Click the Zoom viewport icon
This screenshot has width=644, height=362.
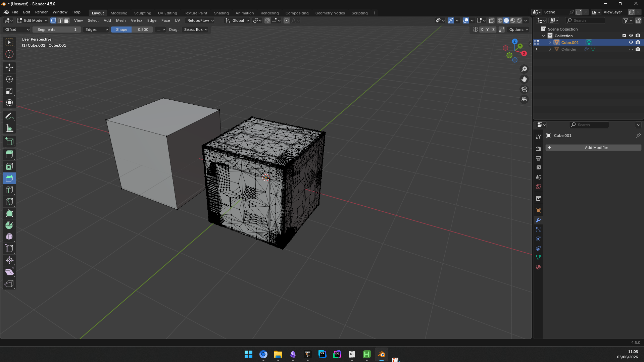(524, 69)
